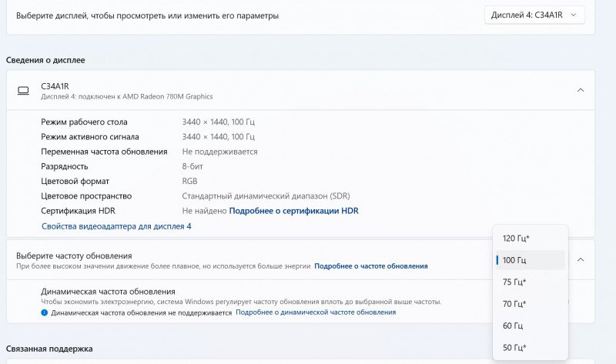Collapse the C34A1R display info section
The height and width of the screenshot is (364, 616).
click(580, 90)
